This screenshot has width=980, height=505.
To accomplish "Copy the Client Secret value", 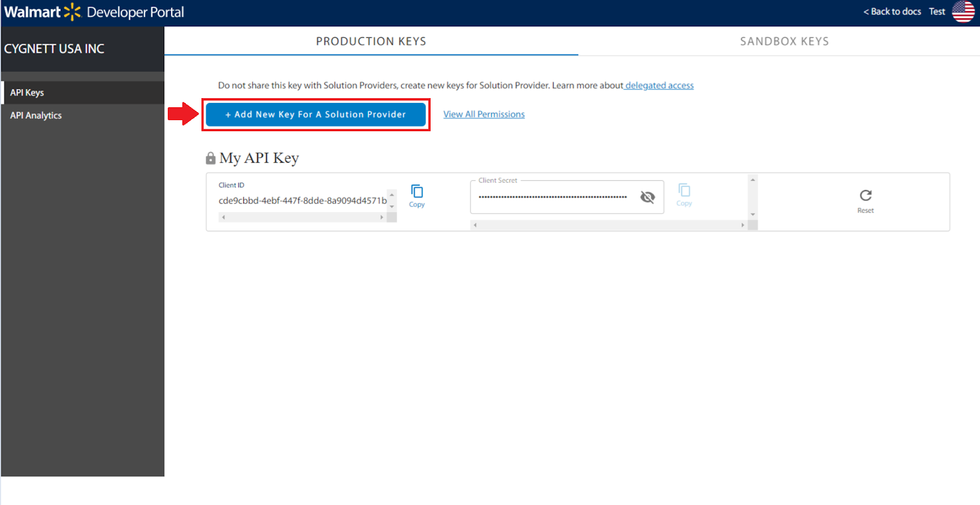I will [x=684, y=195].
